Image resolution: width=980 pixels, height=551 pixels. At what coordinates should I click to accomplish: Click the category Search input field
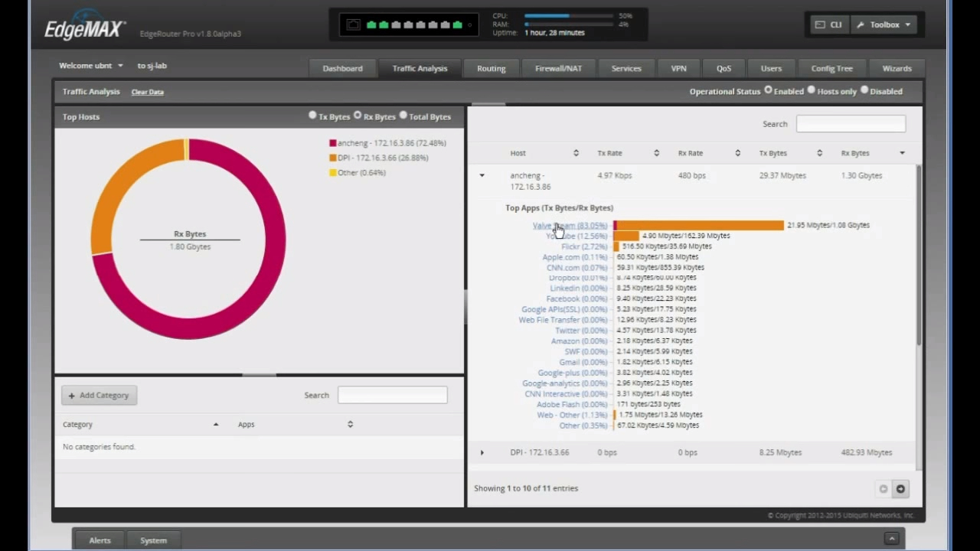(x=392, y=395)
